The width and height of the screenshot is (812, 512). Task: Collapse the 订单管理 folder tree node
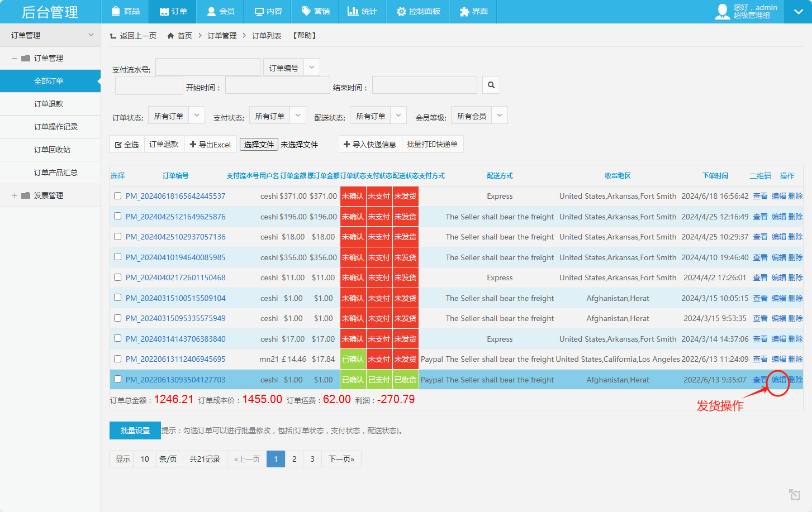click(15, 58)
